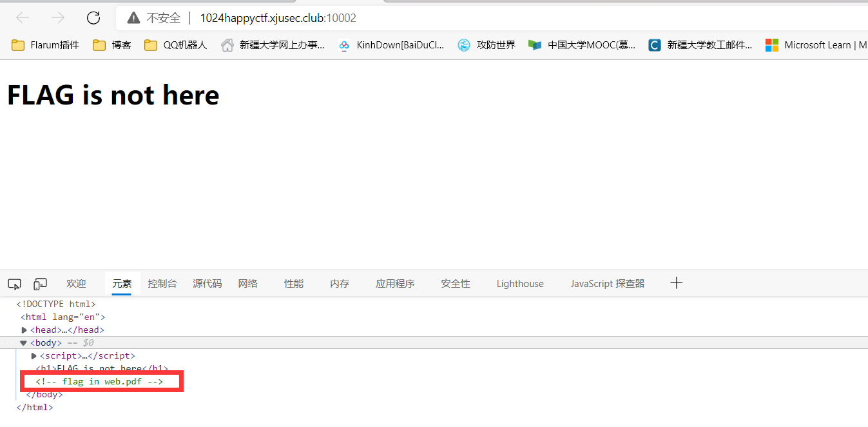868x427 pixels.
Task: Open the Lighthouse tab
Action: [x=519, y=284]
